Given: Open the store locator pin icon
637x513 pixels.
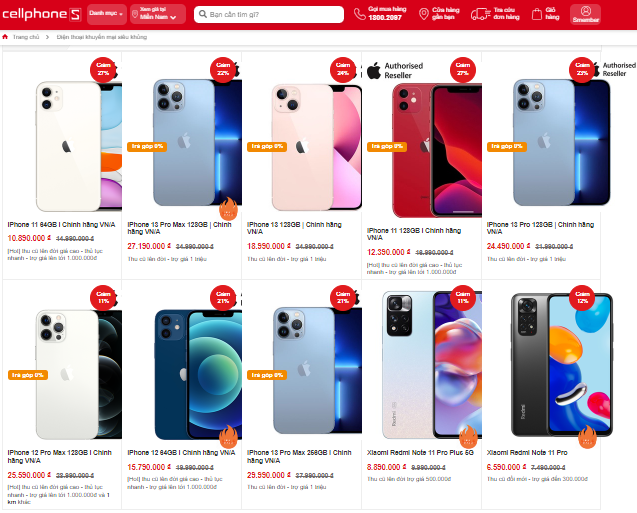Looking at the screenshot, I should [x=424, y=14].
